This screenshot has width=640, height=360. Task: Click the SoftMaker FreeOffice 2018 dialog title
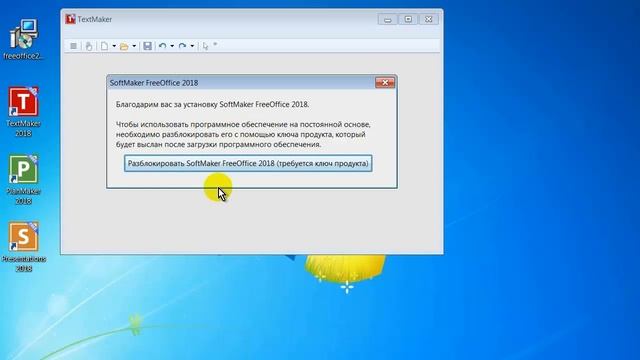point(154,83)
